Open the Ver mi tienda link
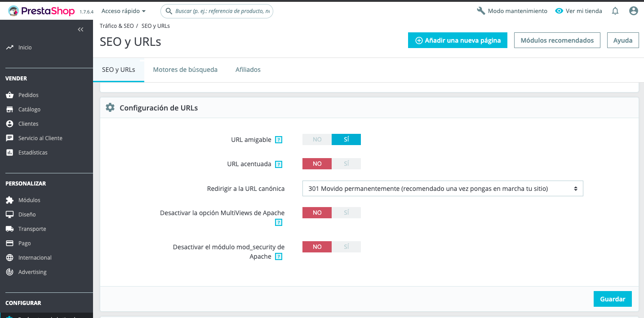 pyautogui.click(x=578, y=11)
